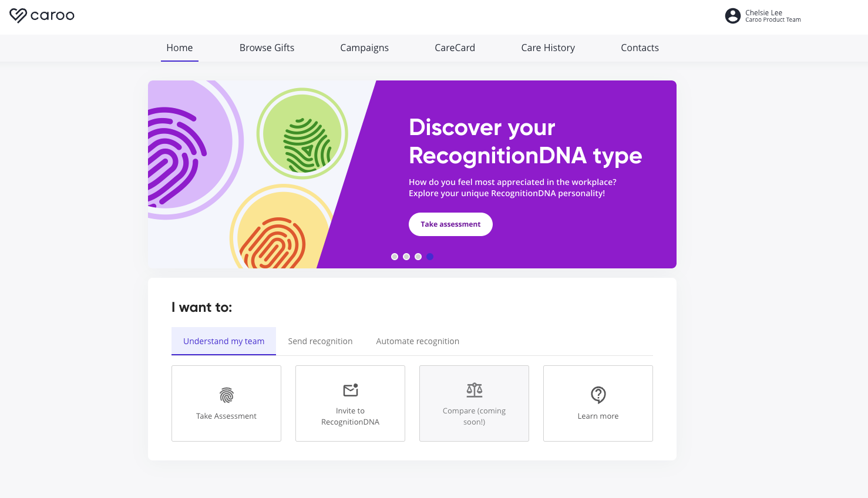Switch to the Browse Gifts tab
This screenshot has height=498, width=868.
coord(267,48)
